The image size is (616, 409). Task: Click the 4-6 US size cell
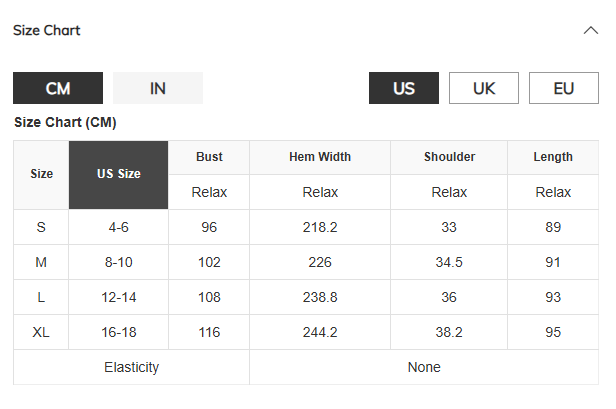coord(119,227)
